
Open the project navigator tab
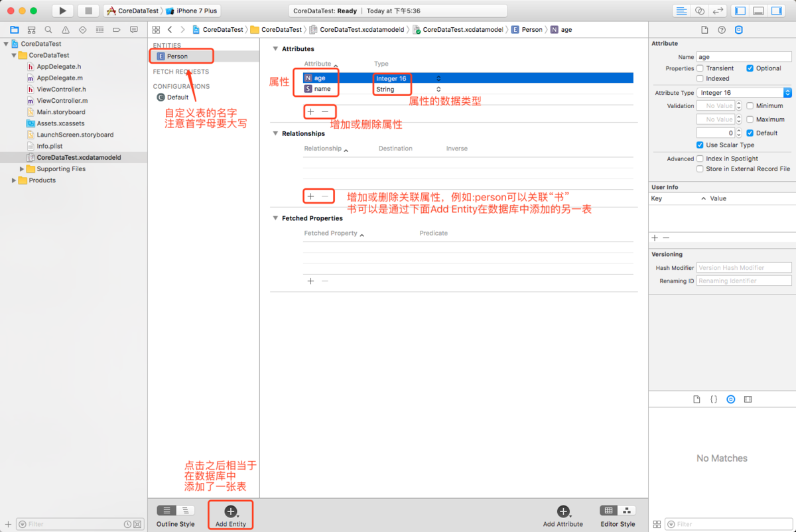click(15, 30)
